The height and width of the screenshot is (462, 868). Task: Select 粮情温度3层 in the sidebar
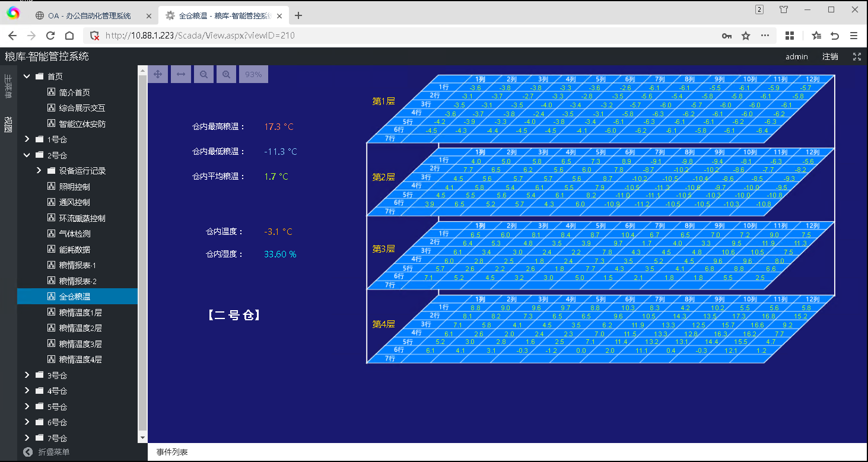(x=80, y=344)
